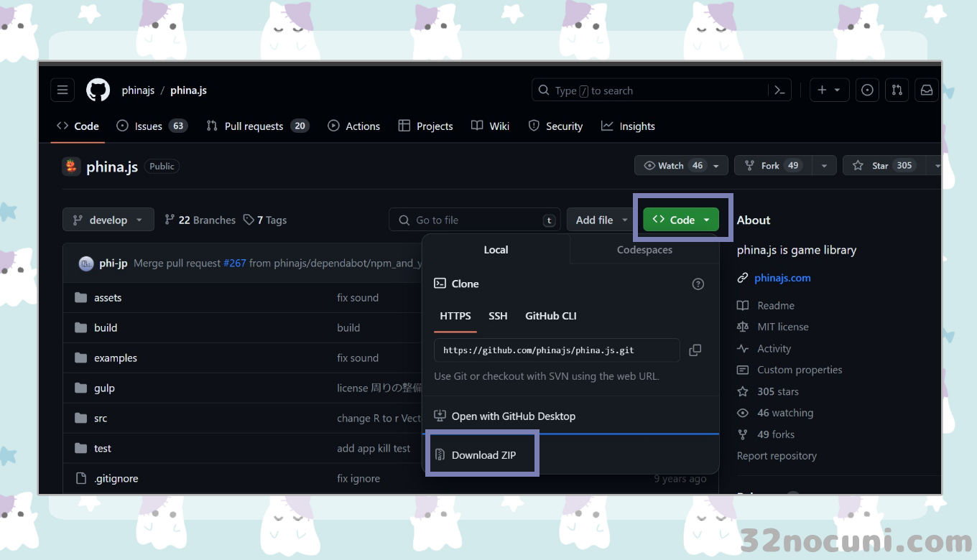Image resolution: width=977 pixels, height=560 pixels.
Task: Copy the HTTPS clone URL to clipboard
Action: (x=695, y=350)
